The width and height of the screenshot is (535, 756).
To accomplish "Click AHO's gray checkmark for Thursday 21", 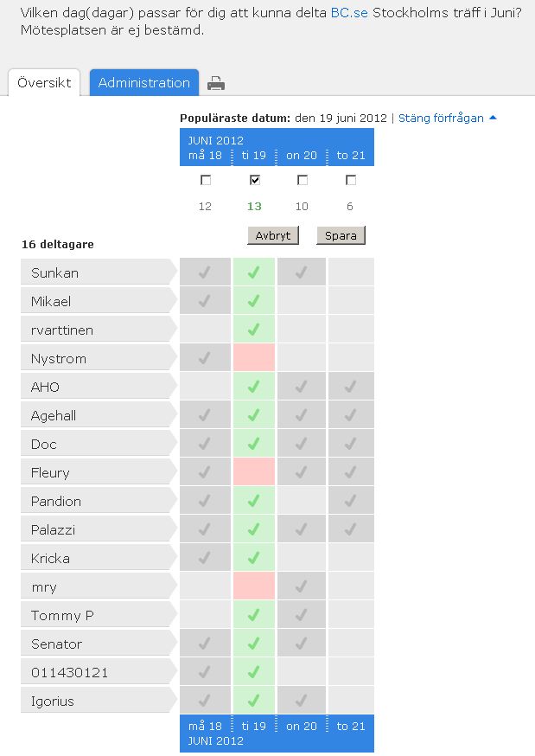I will pos(350,387).
